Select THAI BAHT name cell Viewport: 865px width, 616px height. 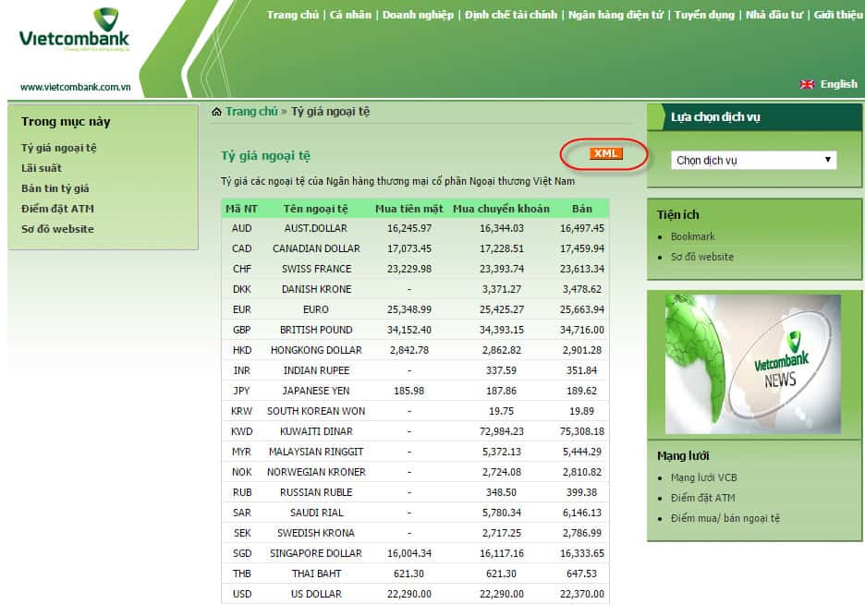click(317, 574)
